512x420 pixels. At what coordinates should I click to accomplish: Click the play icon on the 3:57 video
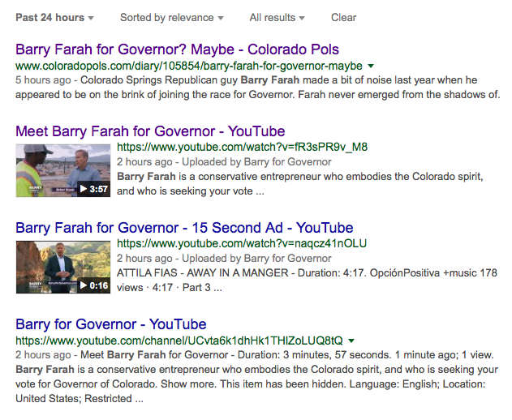84,189
